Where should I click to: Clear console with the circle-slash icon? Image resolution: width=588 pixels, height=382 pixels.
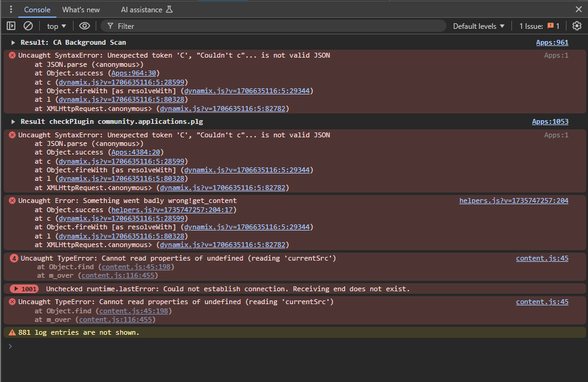(x=28, y=26)
